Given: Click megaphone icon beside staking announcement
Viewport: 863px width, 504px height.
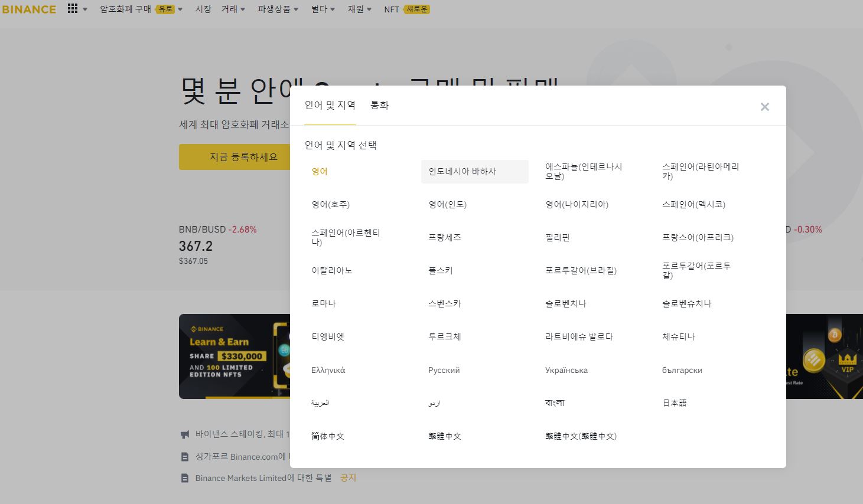Looking at the screenshot, I should pyautogui.click(x=185, y=434).
